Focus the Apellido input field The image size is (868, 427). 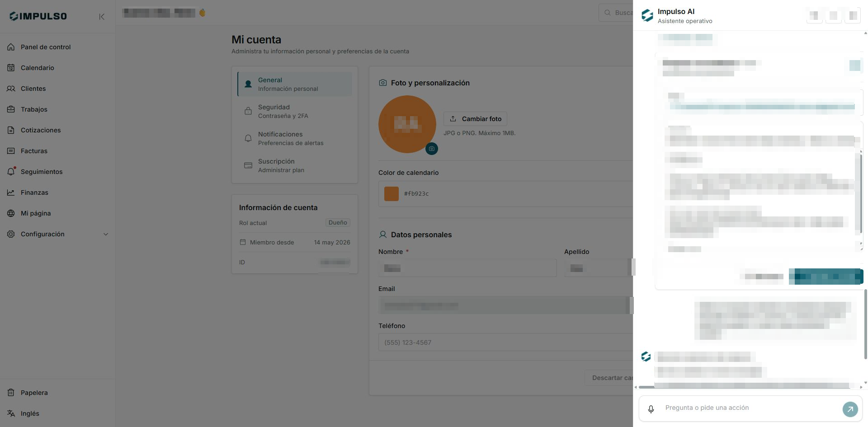(x=599, y=268)
